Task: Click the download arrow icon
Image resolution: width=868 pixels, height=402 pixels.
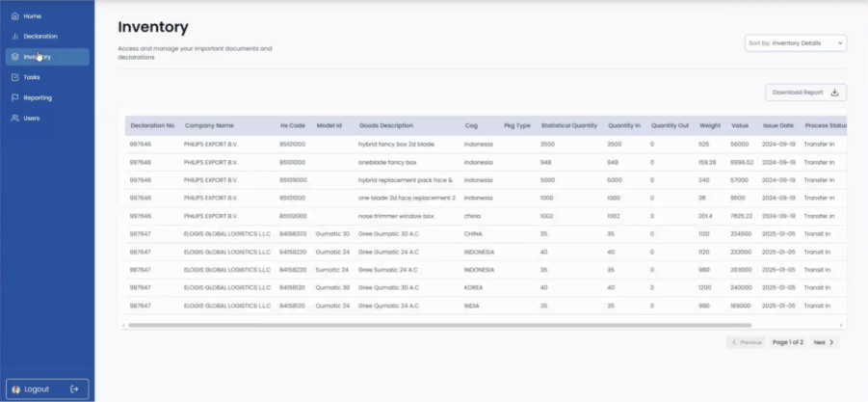Action: tap(834, 93)
